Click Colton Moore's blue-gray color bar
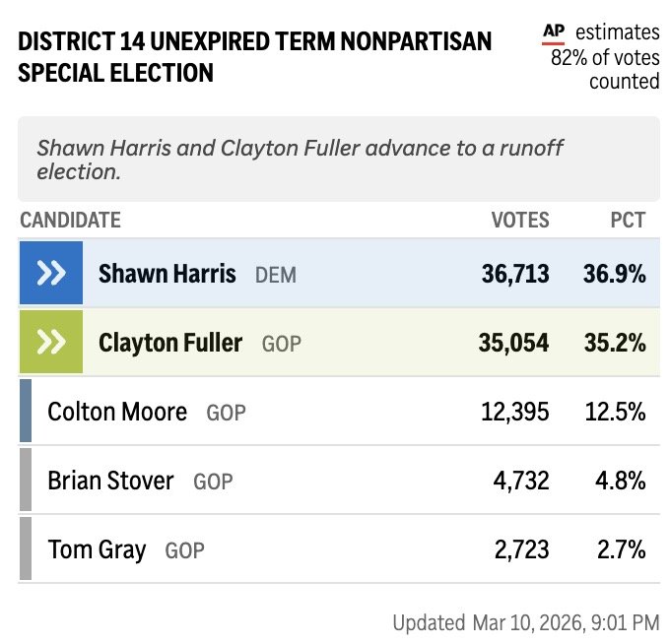The image size is (670, 644). [26, 411]
